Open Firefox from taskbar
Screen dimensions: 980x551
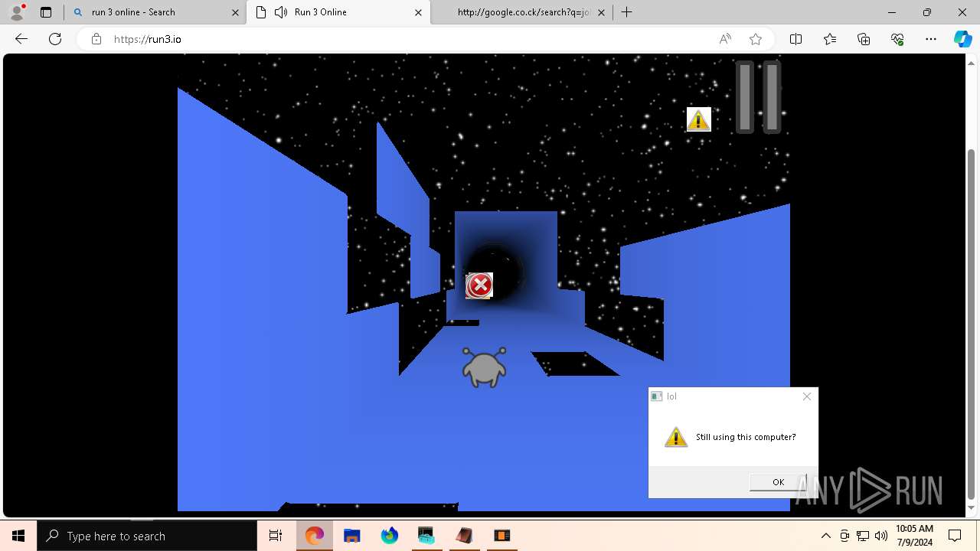(390, 536)
